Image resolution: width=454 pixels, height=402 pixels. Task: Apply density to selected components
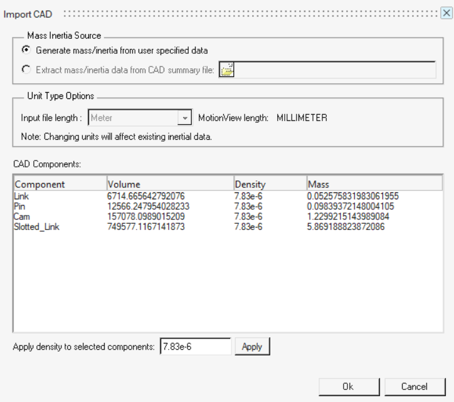252,347
